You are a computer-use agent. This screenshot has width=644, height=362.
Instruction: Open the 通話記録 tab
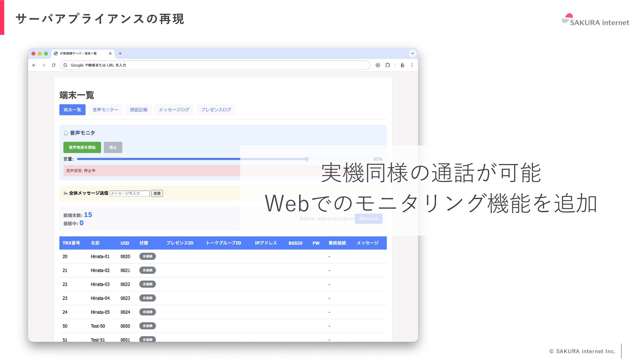click(x=139, y=110)
